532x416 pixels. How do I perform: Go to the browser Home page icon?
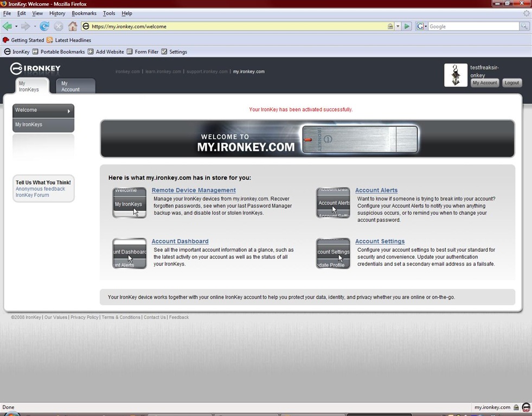point(73,26)
